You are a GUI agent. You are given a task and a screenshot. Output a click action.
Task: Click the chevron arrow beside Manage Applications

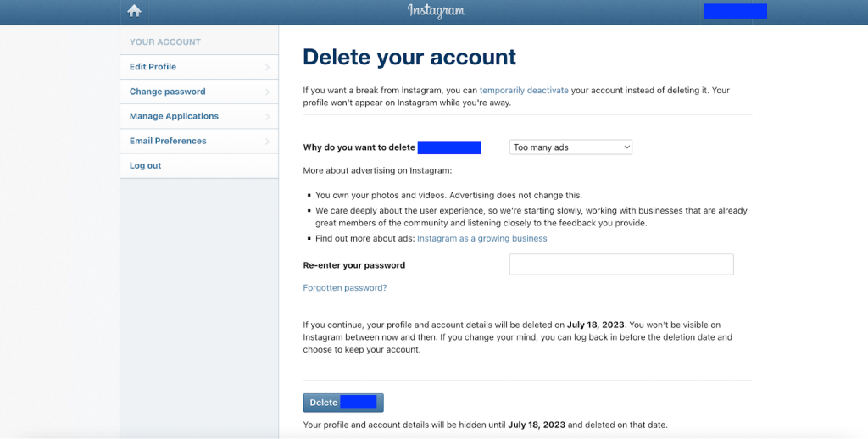[x=267, y=116]
